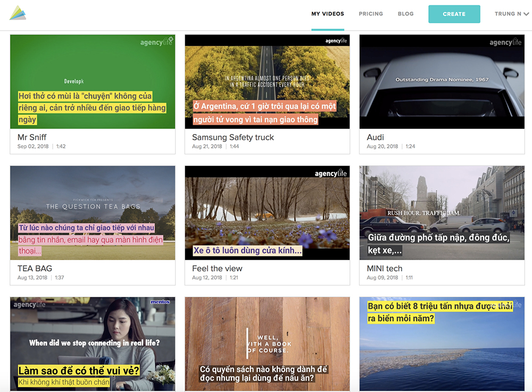Click the colorful logo in top-left corner

point(18,13)
